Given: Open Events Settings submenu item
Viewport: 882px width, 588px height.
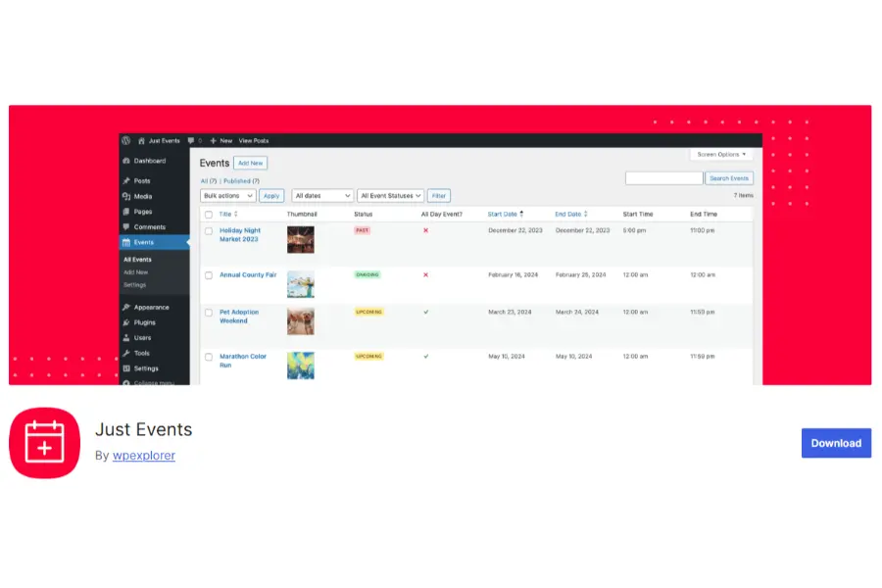Looking at the screenshot, I should [x=135, y=285].
